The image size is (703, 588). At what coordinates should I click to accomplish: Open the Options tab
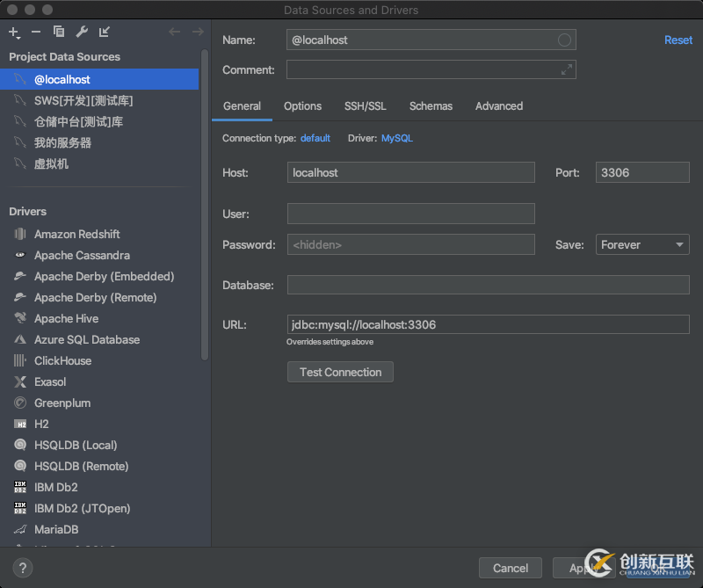pos(302,106)
